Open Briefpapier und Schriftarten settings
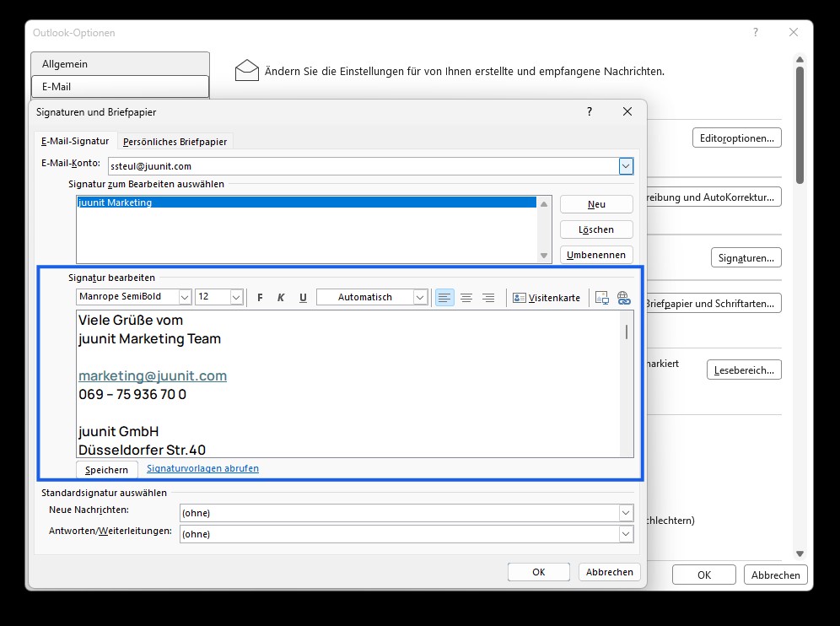 (x=713, y=304)
